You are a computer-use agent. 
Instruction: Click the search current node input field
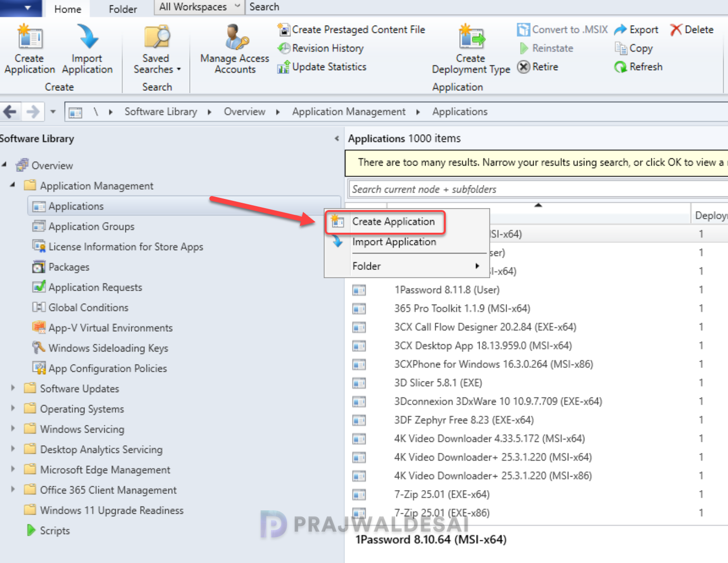point(537,189)
